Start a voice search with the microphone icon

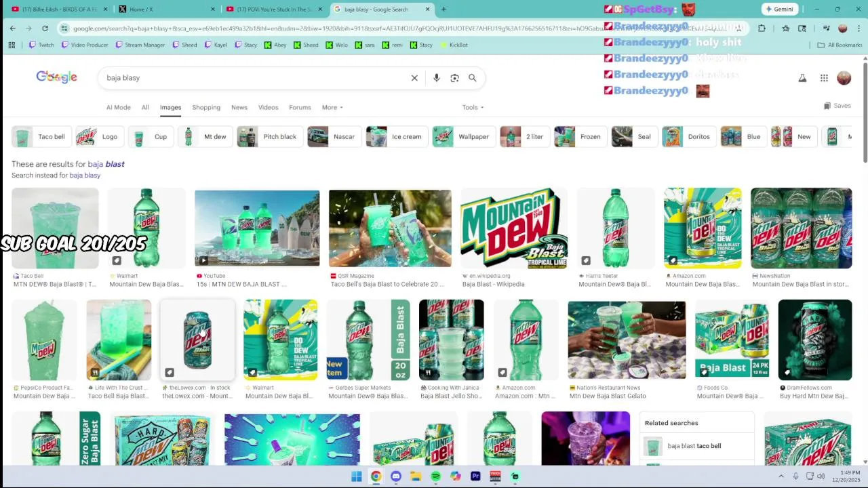coord(437,78)
